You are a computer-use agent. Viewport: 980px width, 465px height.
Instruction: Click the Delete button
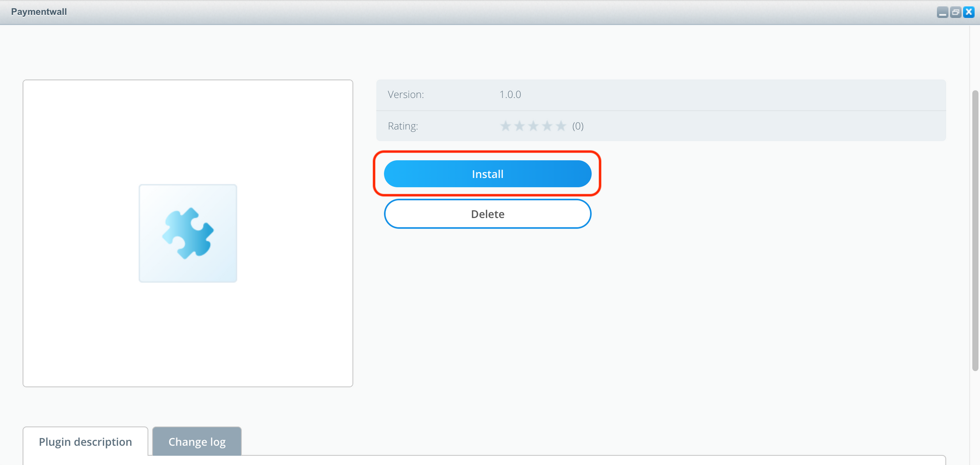(x=487, y=214)
